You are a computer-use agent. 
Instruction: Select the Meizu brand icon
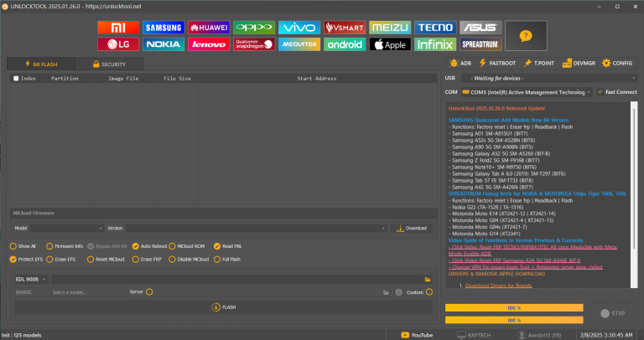(390, 28)
